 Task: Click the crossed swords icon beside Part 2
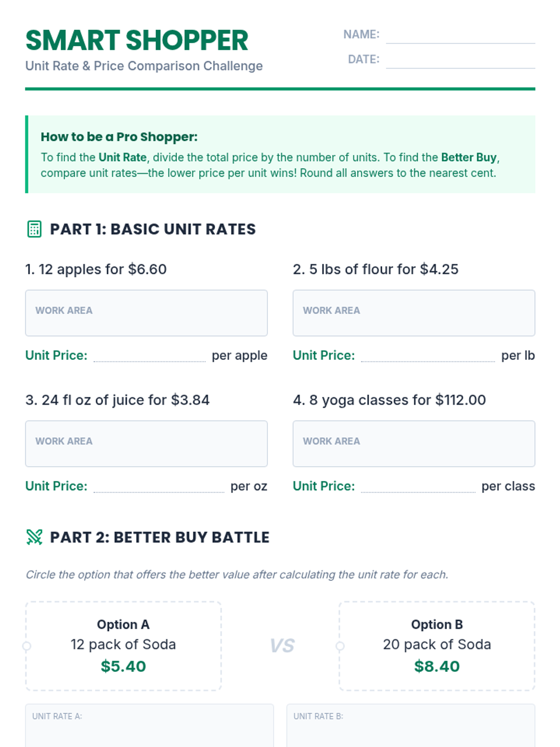coord(34,537)
